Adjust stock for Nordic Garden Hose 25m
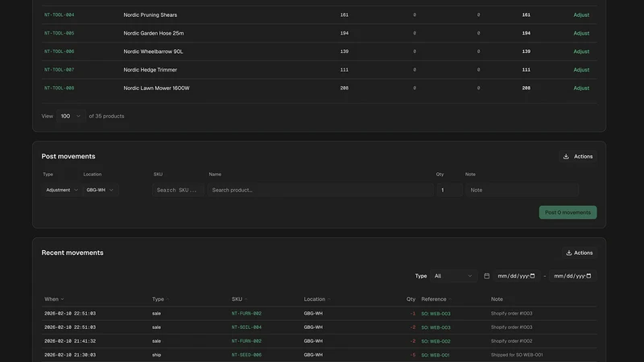Viewport: 644px width, 362px height. click(x=581, y=33)
